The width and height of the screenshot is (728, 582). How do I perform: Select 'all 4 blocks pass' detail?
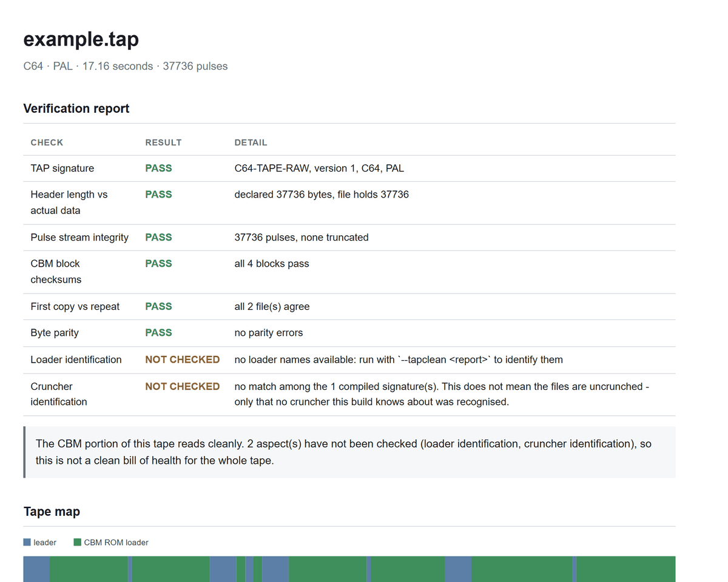click(x=272, y=264)
